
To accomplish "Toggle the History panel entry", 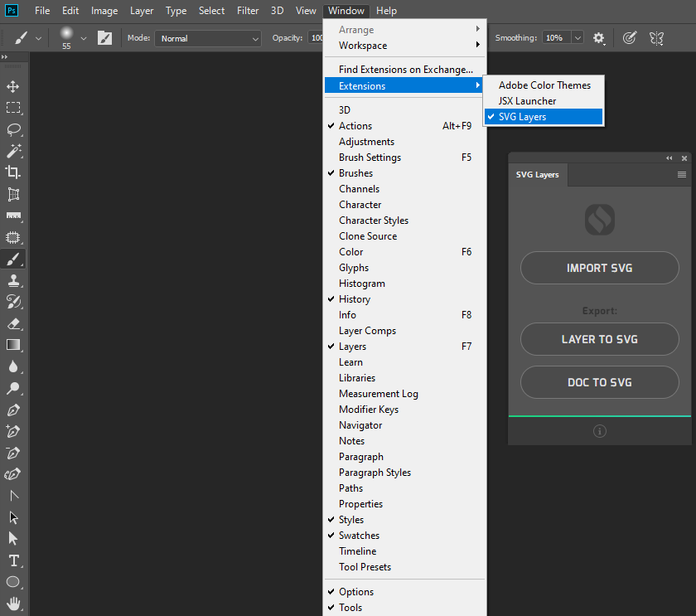I will click(405, 299).
